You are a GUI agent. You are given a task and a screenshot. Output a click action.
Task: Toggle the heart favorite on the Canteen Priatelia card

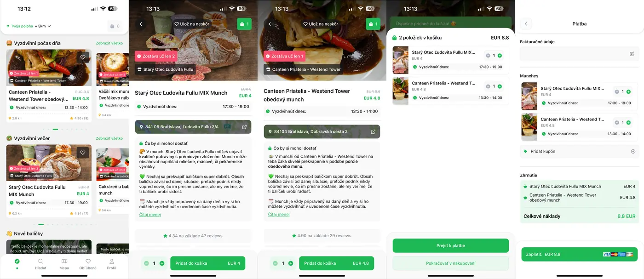[x=83, y=57]
